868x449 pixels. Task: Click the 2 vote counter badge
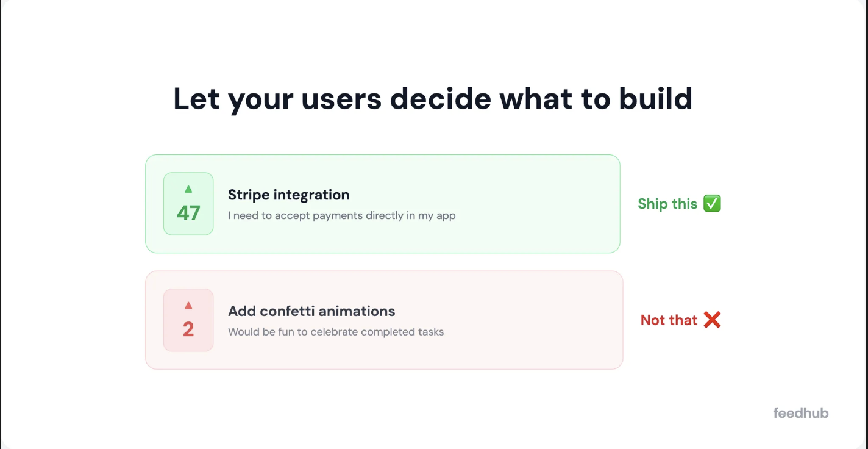pyautogui.click(x=188, y=329)
